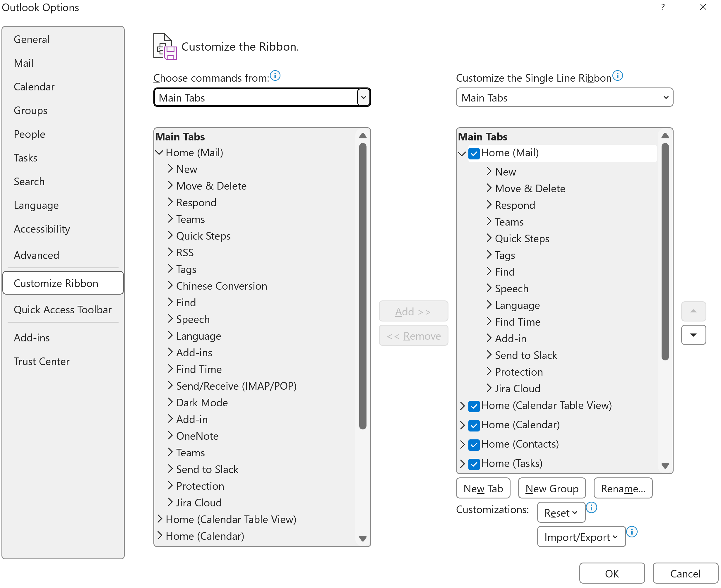Click the help question mark icon
The height and width of the screenshot is (588, 721).
[x=663, y=7]
